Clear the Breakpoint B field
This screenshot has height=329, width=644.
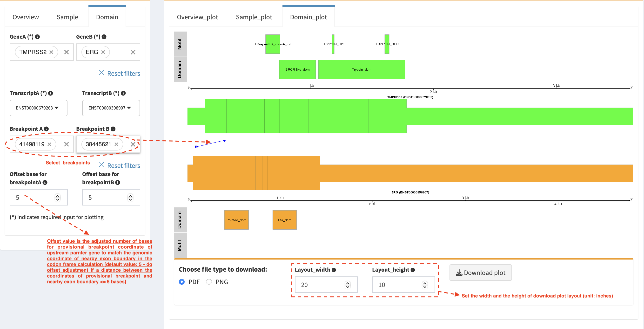click(x=133, y=144)
